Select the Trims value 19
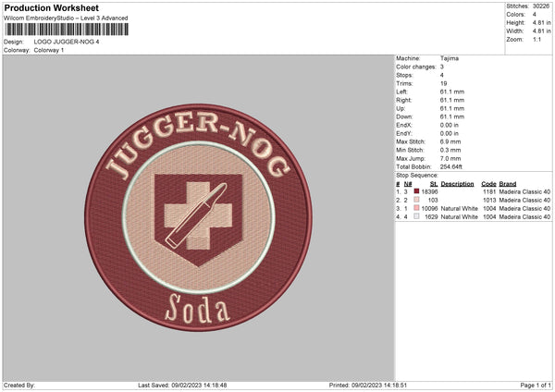555x392 pixels. (x=443, y=83)
